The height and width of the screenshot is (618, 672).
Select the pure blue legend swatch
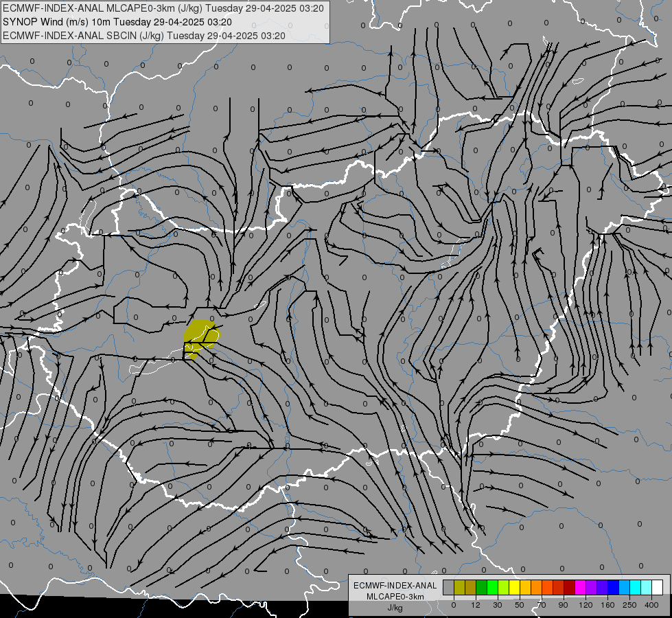[x=613, y=587]
